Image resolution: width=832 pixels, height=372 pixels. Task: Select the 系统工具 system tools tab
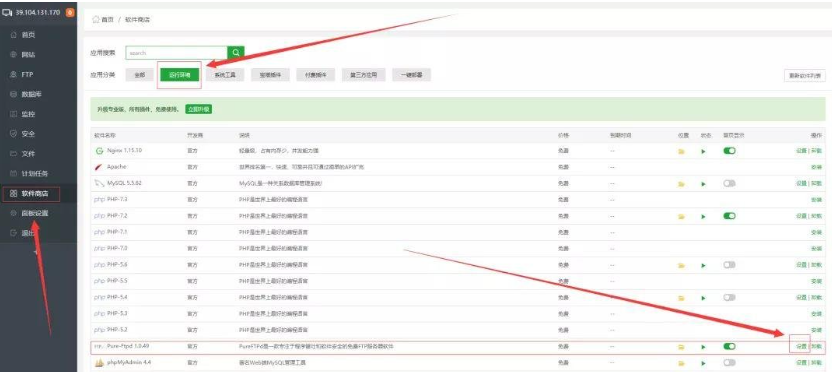[225, 75]
